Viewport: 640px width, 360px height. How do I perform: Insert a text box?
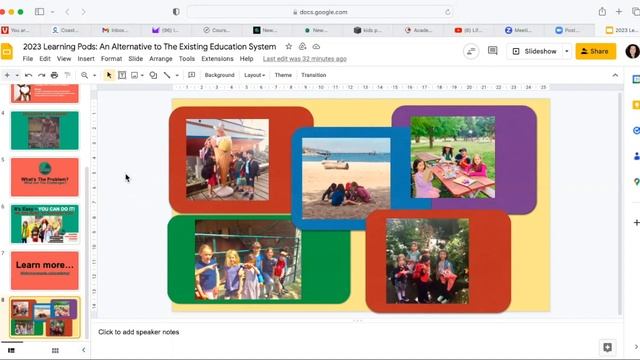(x=122, y=75)
